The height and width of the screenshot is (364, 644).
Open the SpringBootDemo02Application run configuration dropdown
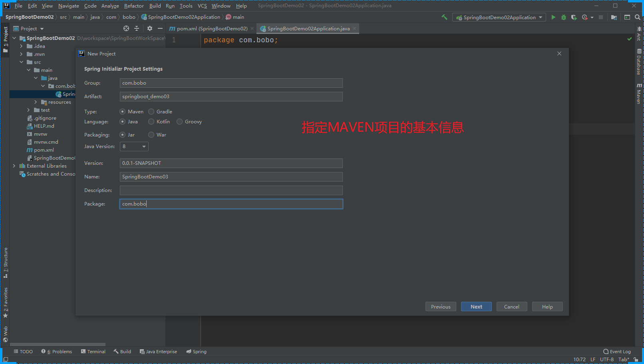point(499,17)
